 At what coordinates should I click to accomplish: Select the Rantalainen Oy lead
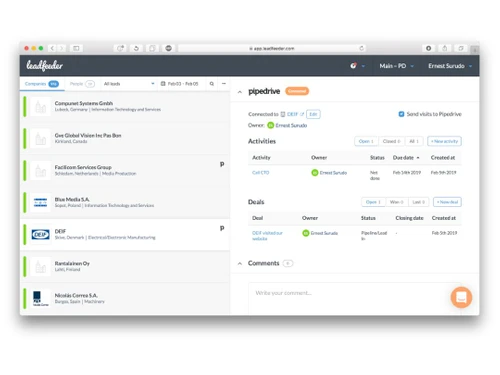point(125,267)
